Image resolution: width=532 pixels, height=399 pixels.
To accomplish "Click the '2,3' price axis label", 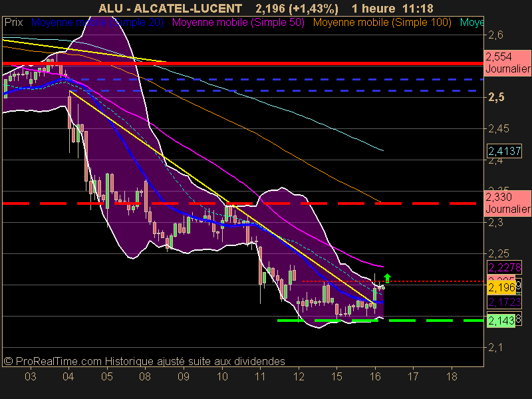I will pos(495,223).
